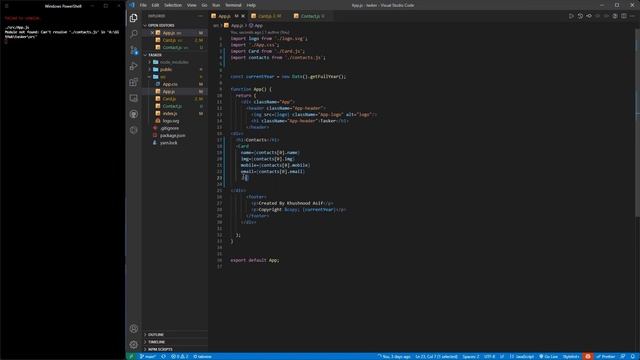Open the editor More Actions ellipsis
The image size is (640, 360).
(x=632, y=16)
